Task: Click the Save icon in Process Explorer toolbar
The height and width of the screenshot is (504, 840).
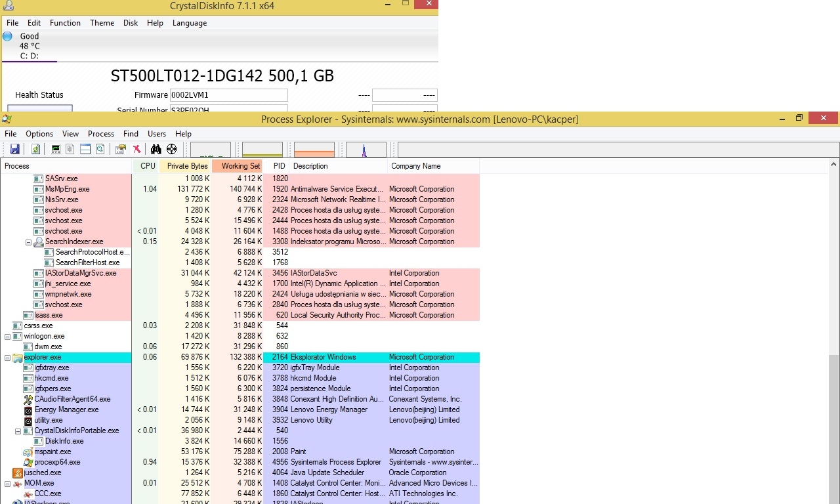Action: (14, 149)
